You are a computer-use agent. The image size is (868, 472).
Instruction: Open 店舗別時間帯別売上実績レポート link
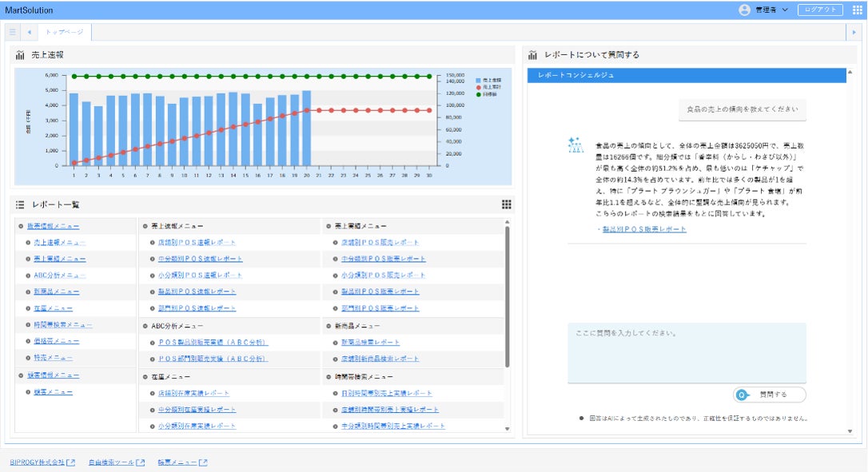tap(390, 410)
